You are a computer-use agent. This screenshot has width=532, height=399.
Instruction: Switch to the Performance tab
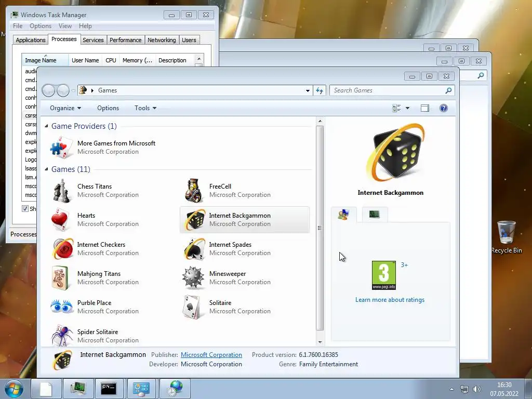[x=126, y=40]
